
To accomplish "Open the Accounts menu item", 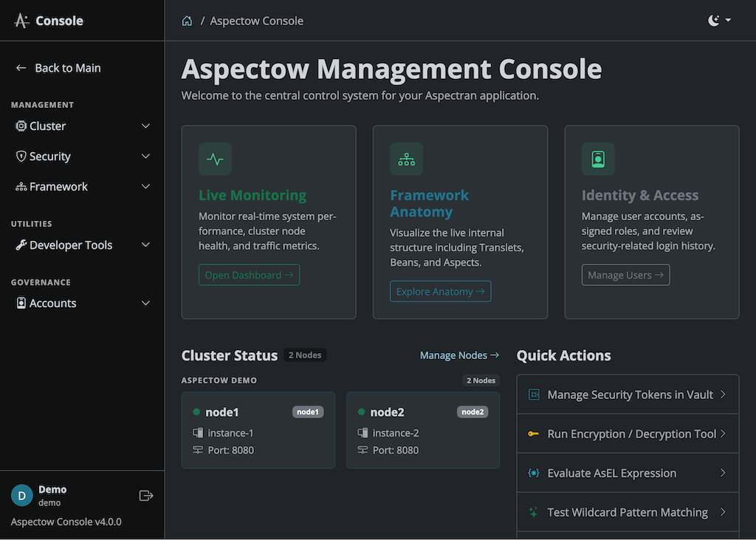I will click(82, 303).
